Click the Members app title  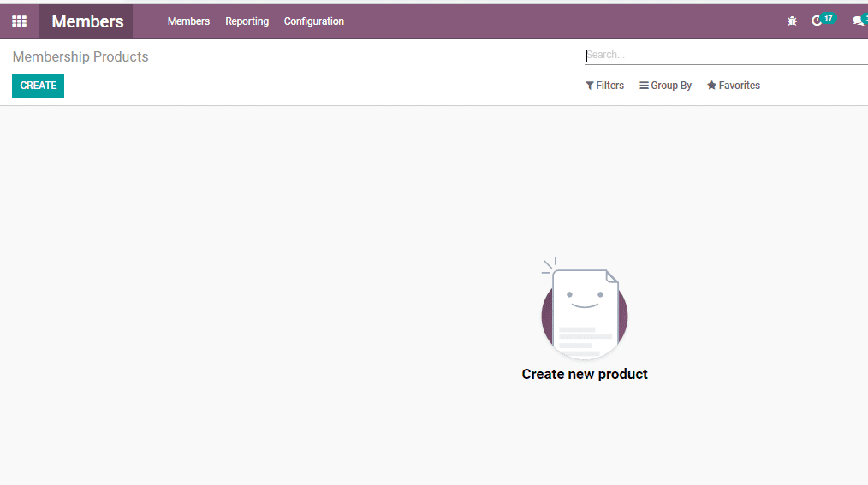click(87, 21)
